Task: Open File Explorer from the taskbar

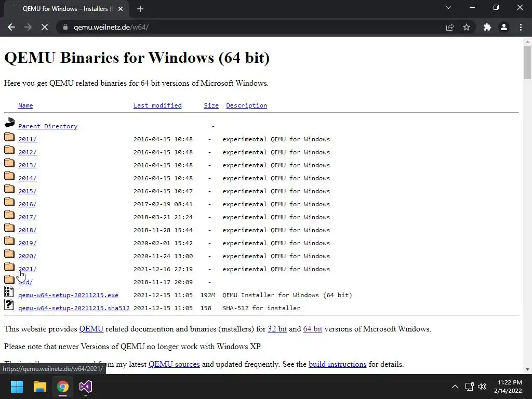Action: (x=39, y=387)
